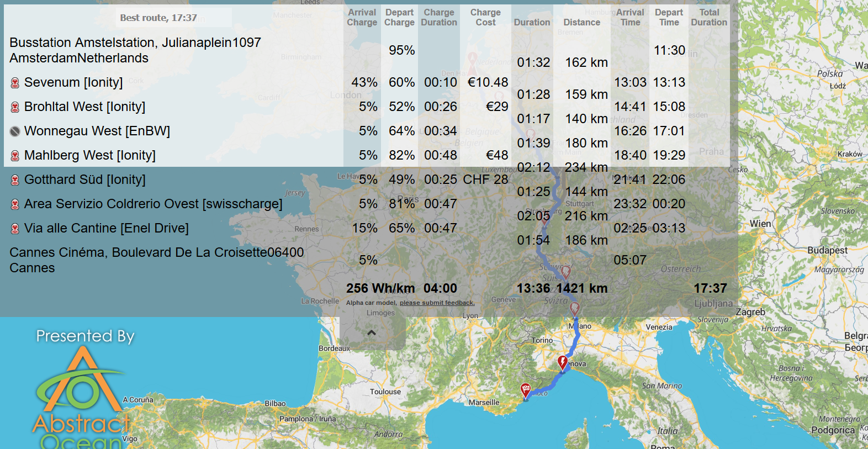
Task: Click the Toulouse label on the map
Action: click(385, 392)
